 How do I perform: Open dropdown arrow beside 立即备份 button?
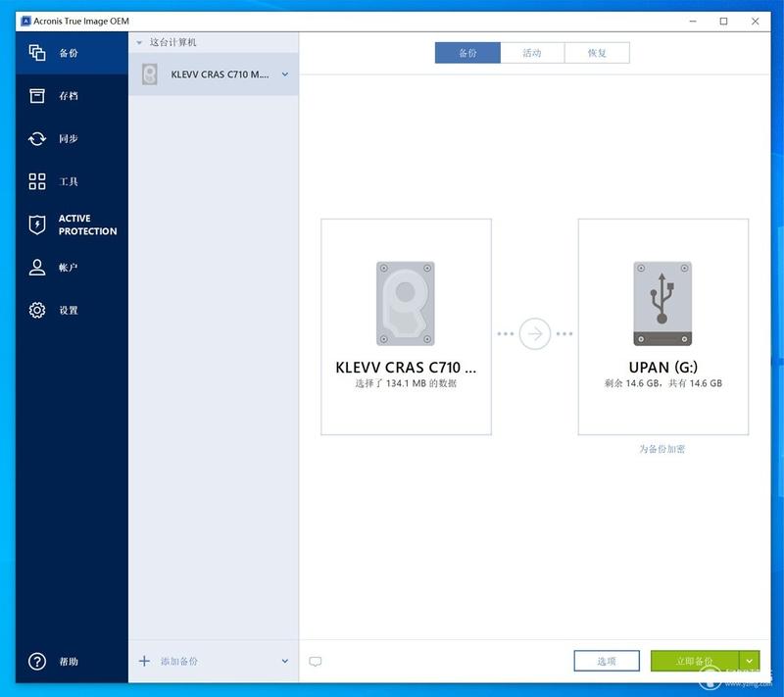[750, 661]
